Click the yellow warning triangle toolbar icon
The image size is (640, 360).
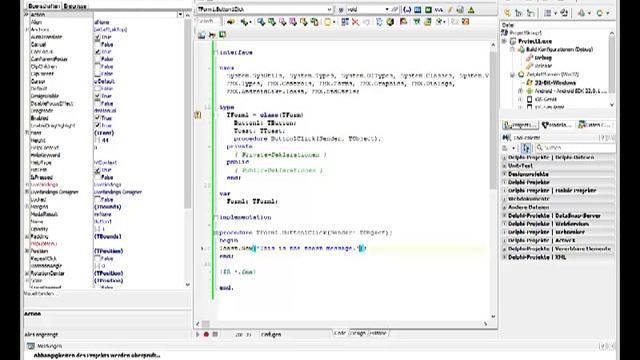click(471, 9)
